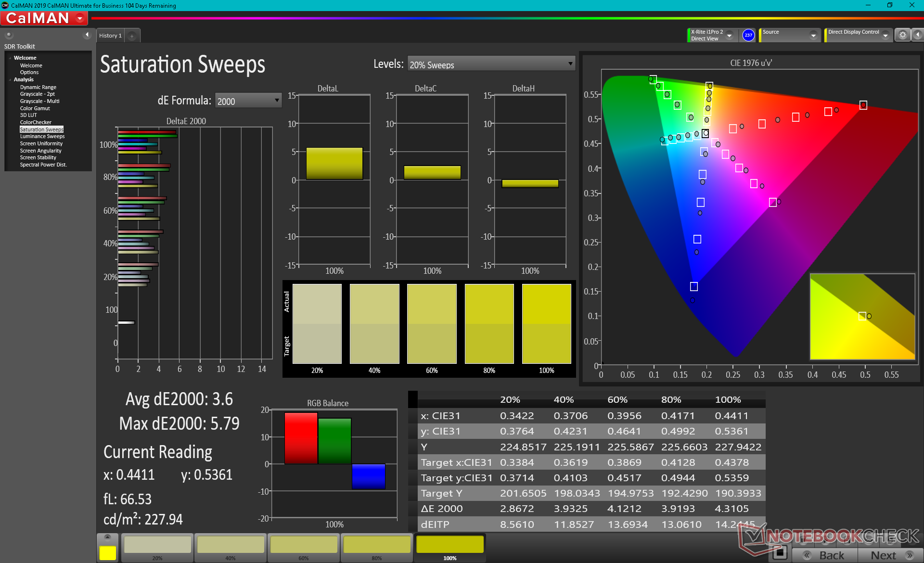Viewport: 924px width, 563px height.
Task: Toggle the sidebar pin circle button
Action: pos(9,35)
